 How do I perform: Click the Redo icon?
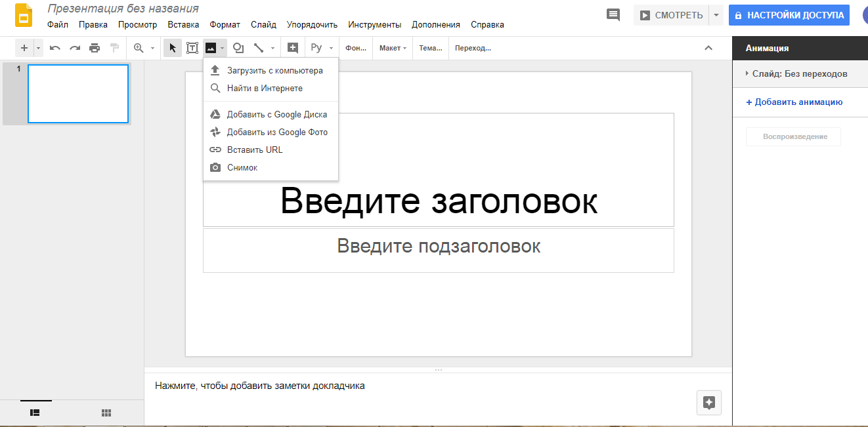click(74, 47)
